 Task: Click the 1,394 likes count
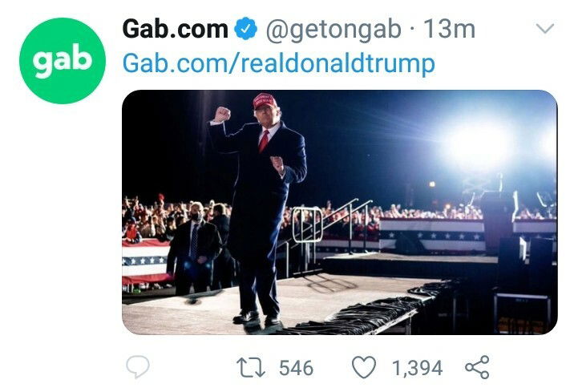coord(417,368)
